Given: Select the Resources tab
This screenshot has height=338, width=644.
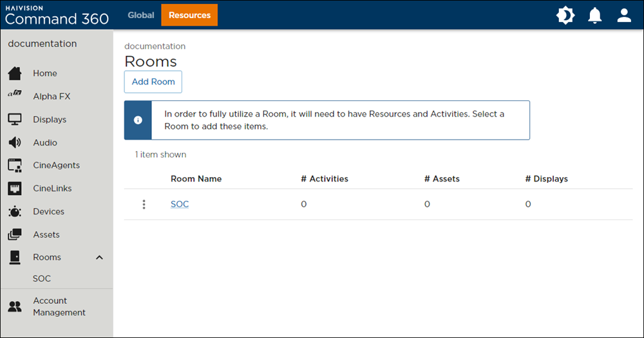Looking at the screenshot, I should [x=189, y=15].
